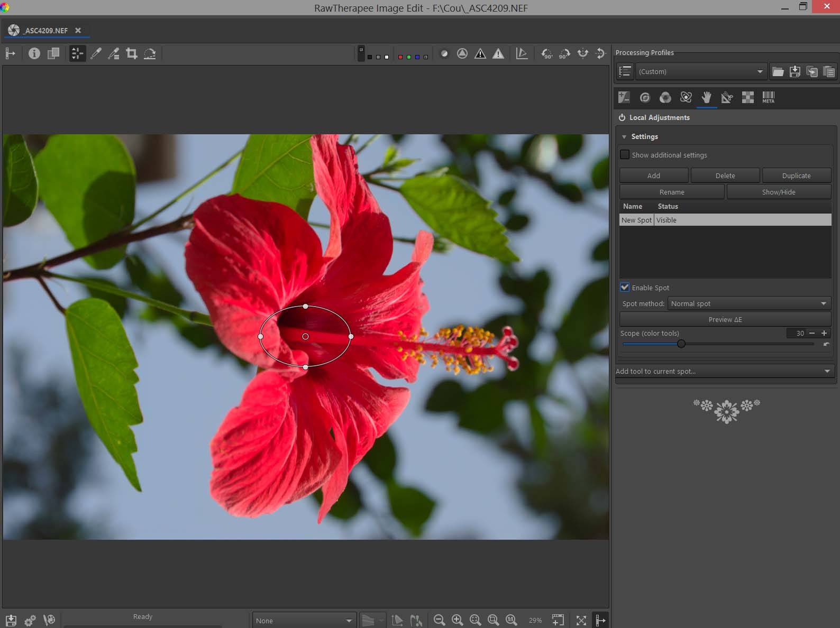840x628 pixels.
Task: Click the Duplicate spot button
Action: (x=796, y=176)
